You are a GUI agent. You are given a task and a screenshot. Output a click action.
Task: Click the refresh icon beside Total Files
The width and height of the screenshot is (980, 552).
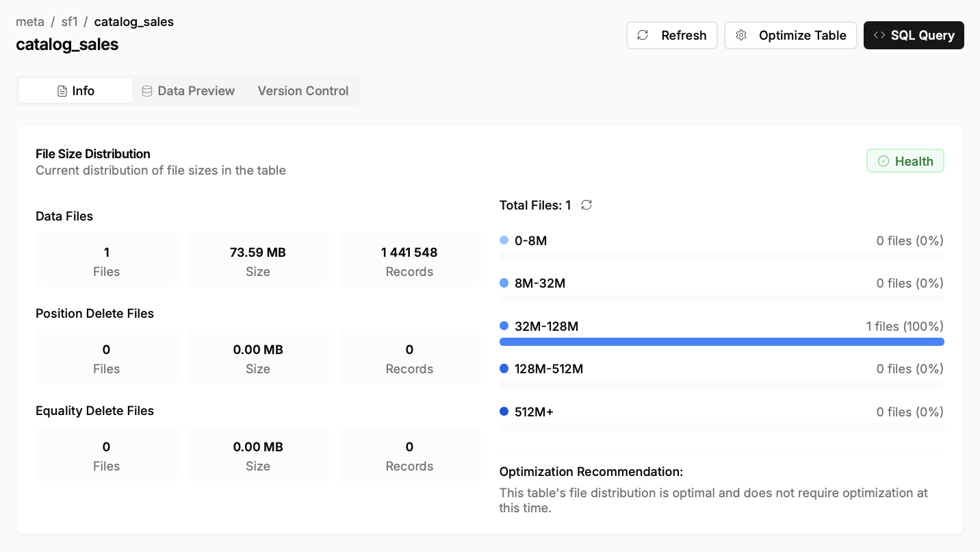(586, 205)
